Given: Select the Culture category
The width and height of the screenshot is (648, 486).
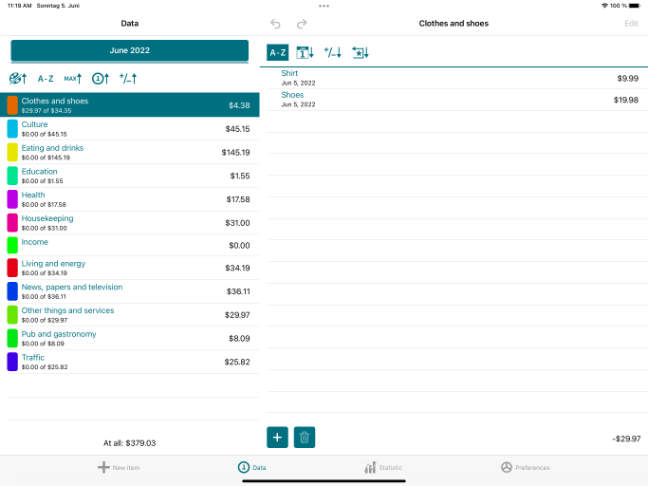Looking at the screenshot, I should click(x=130, y=129).
